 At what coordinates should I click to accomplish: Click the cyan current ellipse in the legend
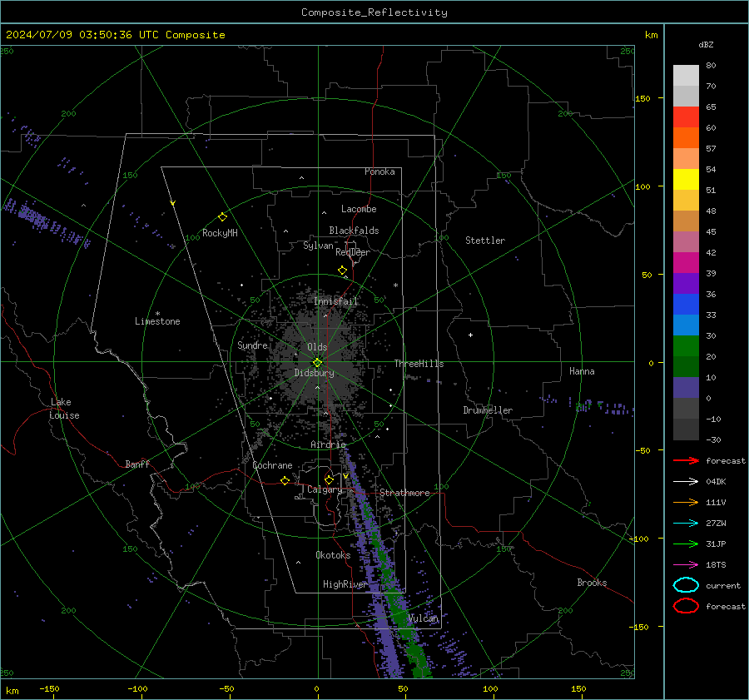(x=686, y=585)
